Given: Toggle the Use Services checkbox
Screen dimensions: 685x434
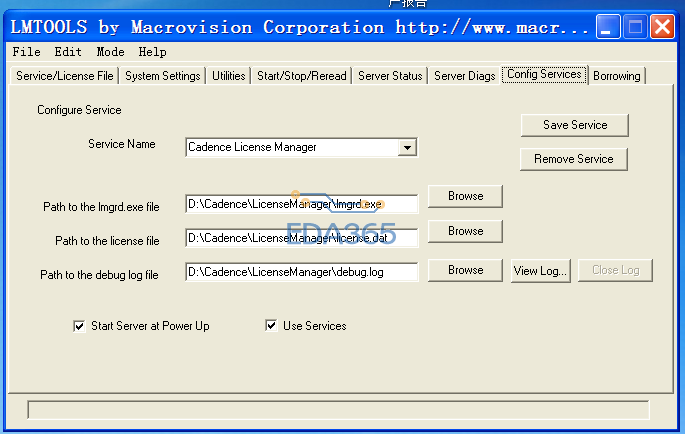Looking at the screenshot, I should (271, 326).
